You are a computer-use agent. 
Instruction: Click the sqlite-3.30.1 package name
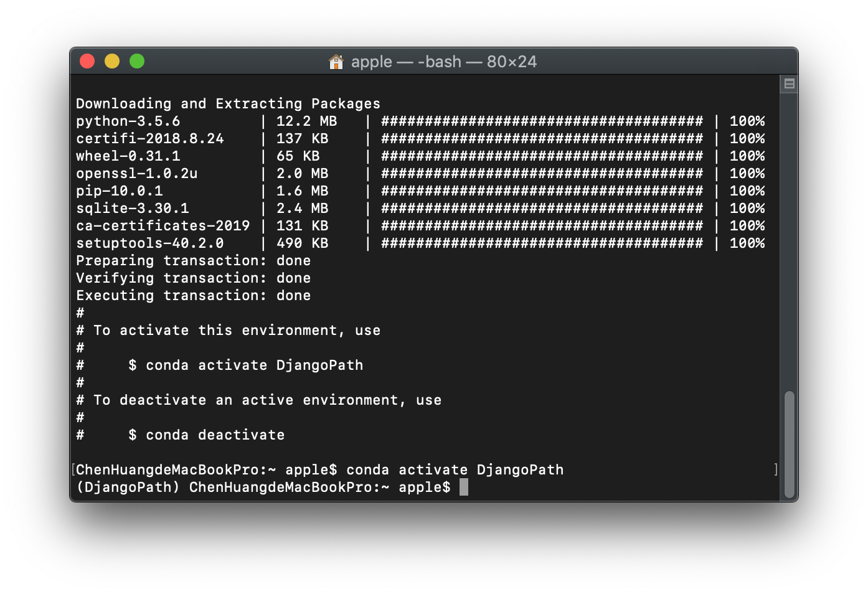(x=132, y=208)
